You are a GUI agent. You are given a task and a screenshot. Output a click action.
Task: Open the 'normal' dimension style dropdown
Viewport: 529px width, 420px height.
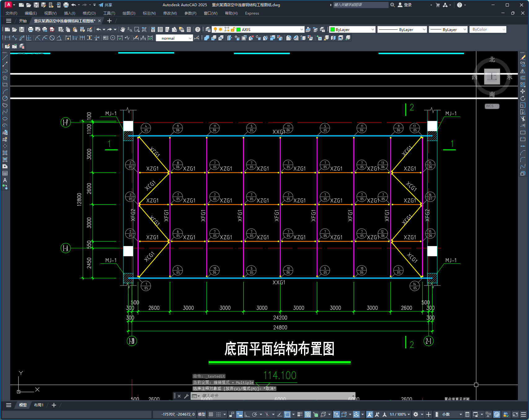174,38
